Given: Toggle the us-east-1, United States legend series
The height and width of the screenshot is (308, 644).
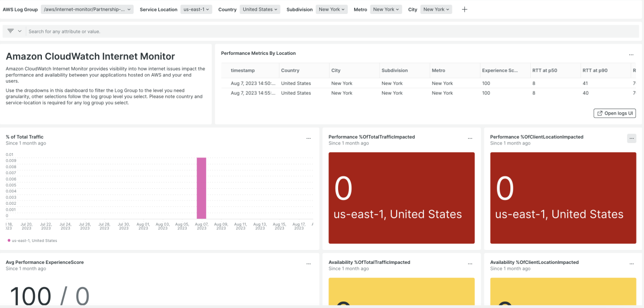Looking at the screenshot, I should point(32,240).
